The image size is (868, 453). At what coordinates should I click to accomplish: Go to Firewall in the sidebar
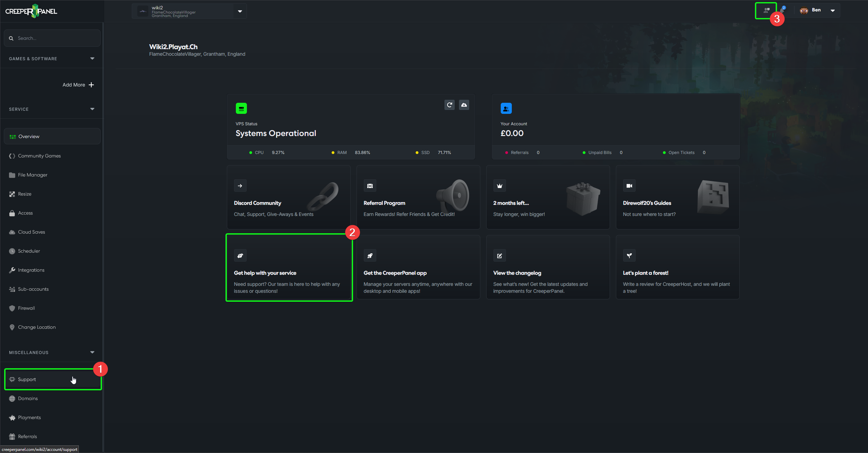pyautogui.click(x=26, y=308)
